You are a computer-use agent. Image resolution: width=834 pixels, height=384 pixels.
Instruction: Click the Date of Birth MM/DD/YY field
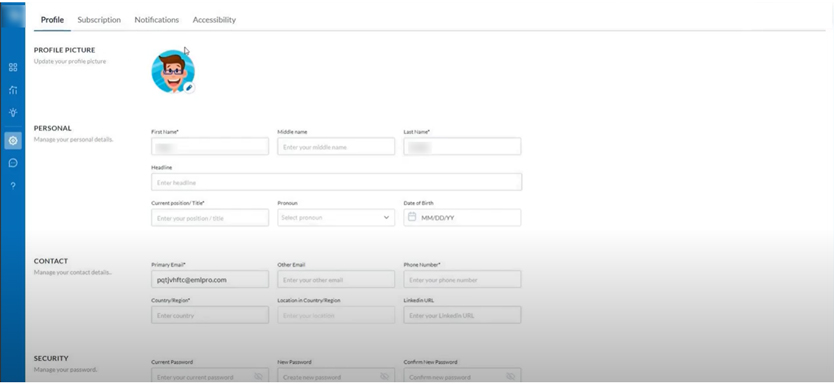click(x=462, y=218)
